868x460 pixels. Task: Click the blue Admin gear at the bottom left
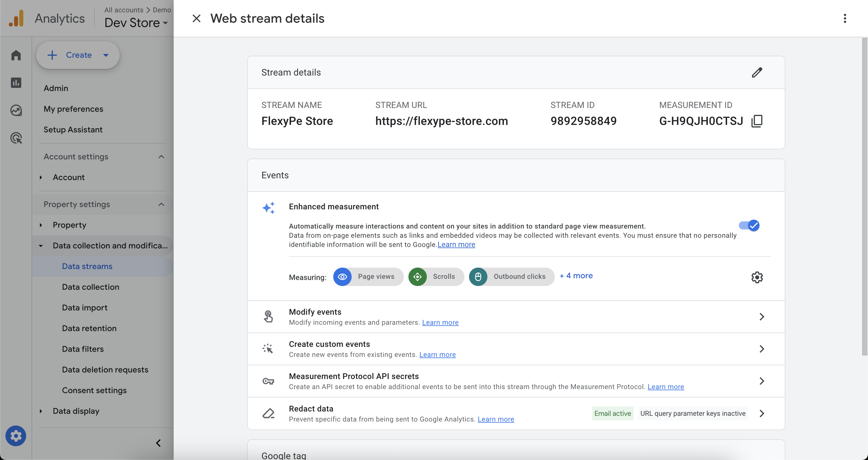point(16,436)
